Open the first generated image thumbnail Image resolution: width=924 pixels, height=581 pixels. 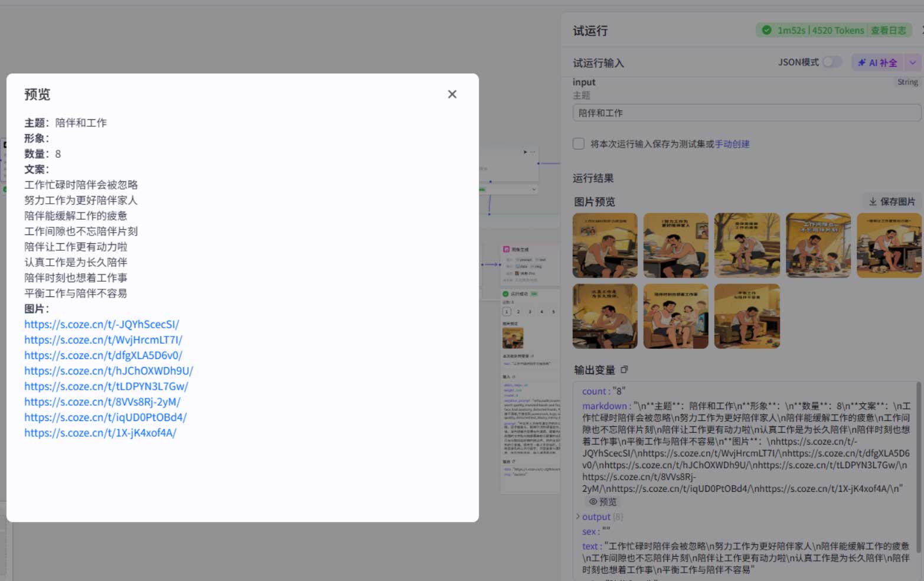(605, 246)
